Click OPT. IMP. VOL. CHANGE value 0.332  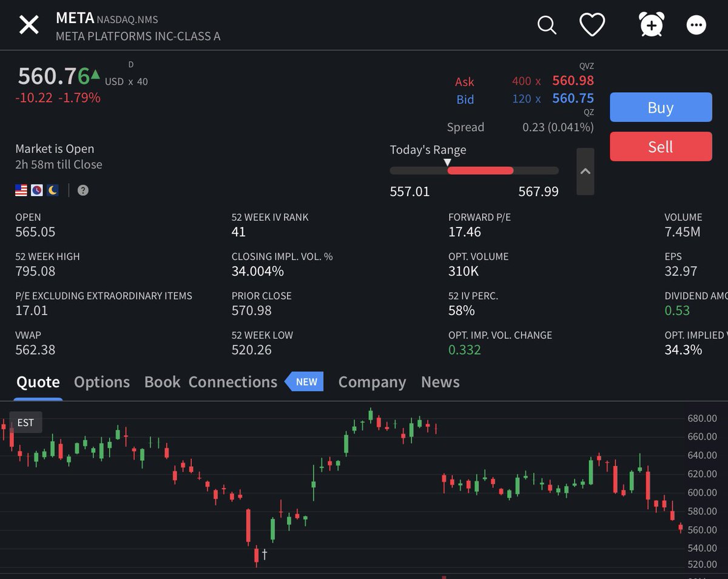tap(465, 350)
